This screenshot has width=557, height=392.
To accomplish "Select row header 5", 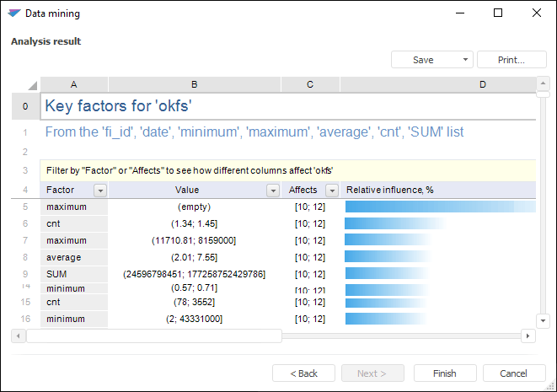I will [x=25, y=207].
